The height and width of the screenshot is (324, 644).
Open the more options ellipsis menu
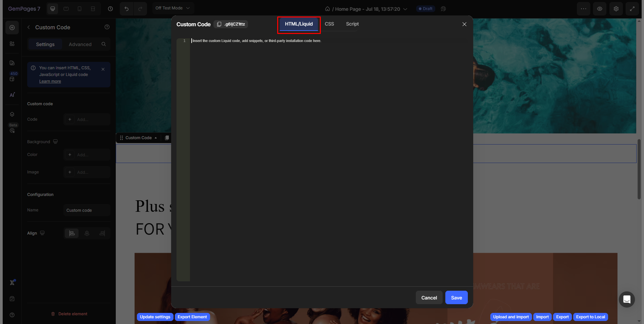584,9
